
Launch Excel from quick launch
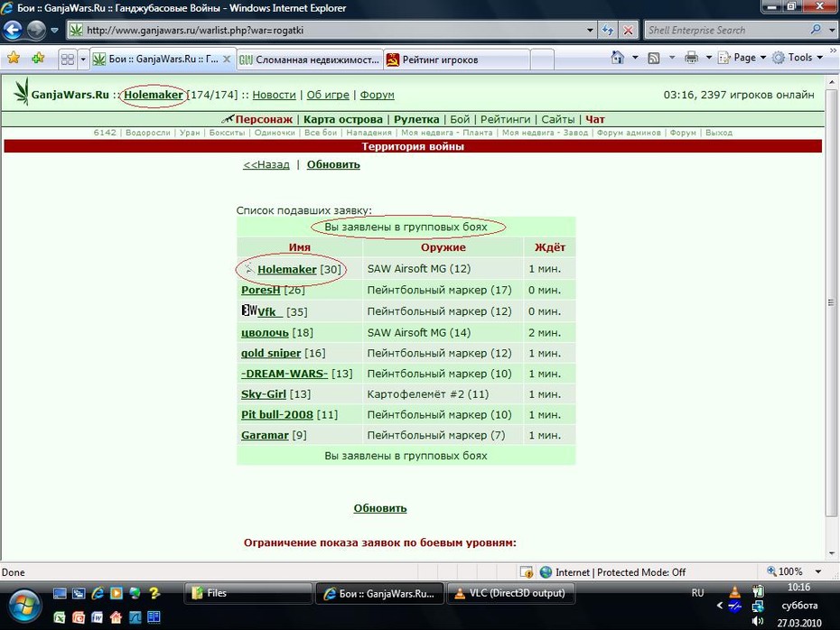tap(60, 617)
